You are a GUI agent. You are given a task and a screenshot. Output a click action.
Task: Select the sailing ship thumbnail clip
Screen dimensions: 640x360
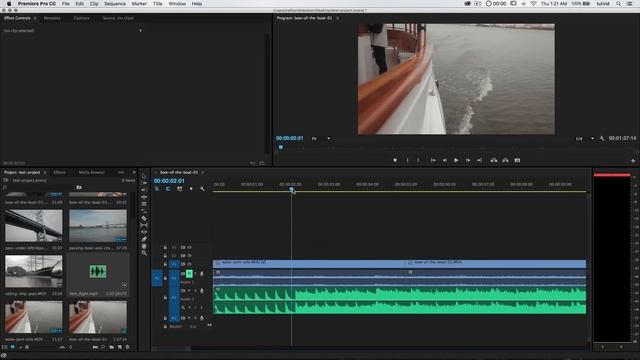(34, 271)
